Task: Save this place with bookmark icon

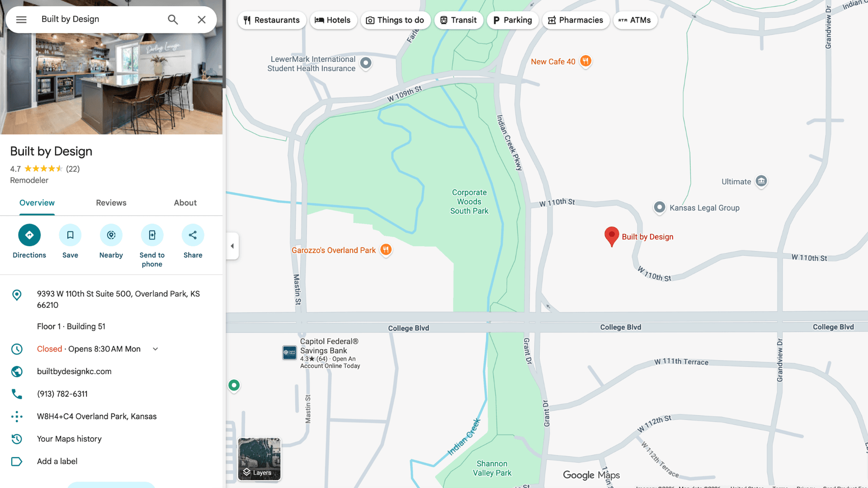Action: (70, 235)
